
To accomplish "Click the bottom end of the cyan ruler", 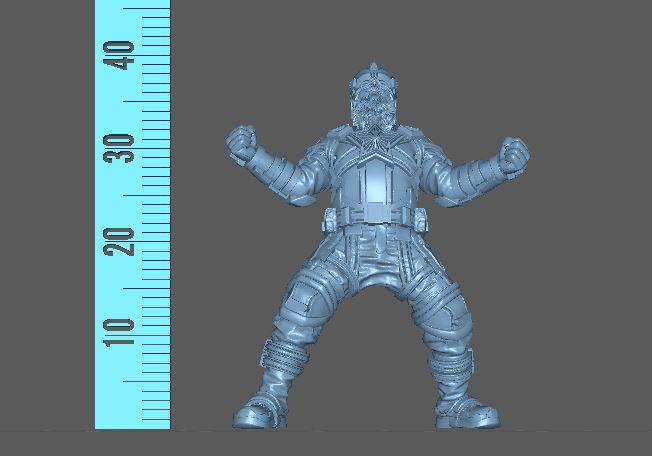I will [x=132, y=424].
